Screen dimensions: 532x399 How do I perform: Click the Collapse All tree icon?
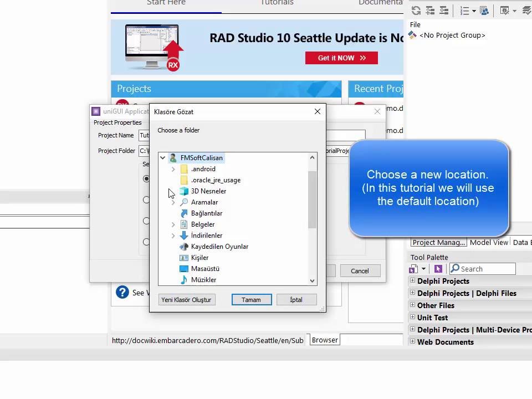pyautogui.click(x=444, y=11)
